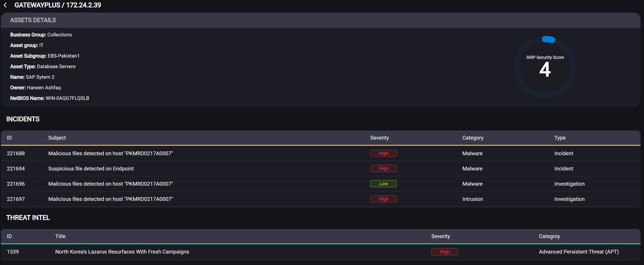The height and width of the screenshot is (265, 644).
Task: Click threat intel Severity column header
Action: 441,236
